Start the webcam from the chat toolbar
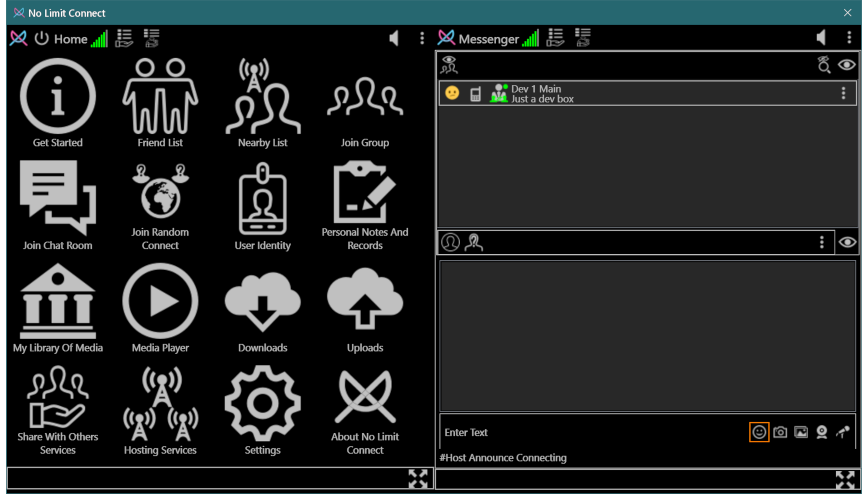 point(821,432)
